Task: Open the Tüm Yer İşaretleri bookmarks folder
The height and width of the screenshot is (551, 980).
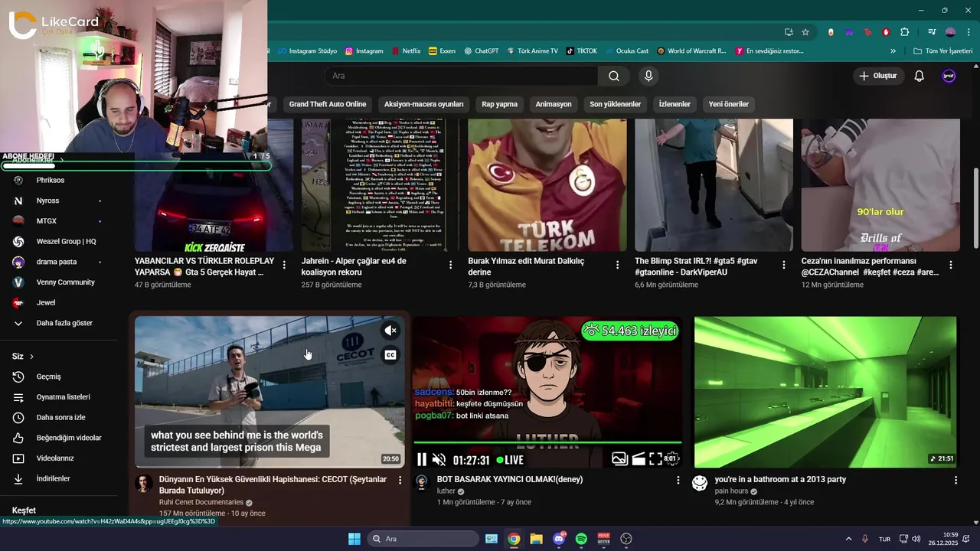Action: point(943,51)
